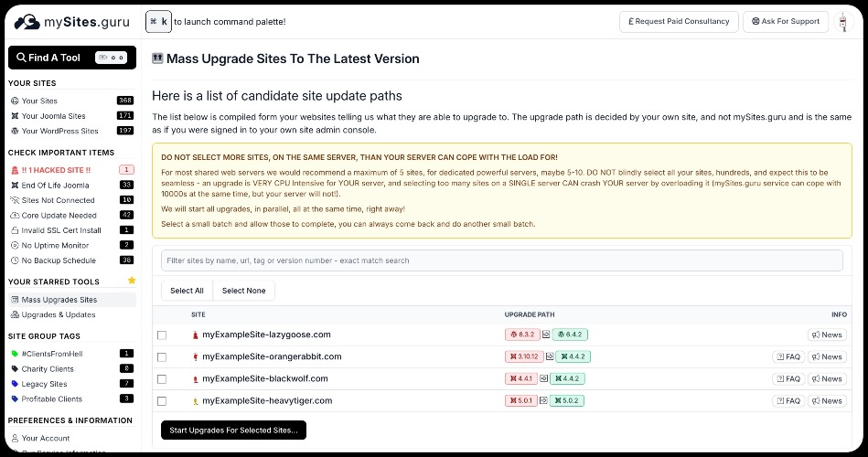This screenshot has width=868, height=457.
Task: Open the Find A Tool search
Action: [x=72, y=58]
